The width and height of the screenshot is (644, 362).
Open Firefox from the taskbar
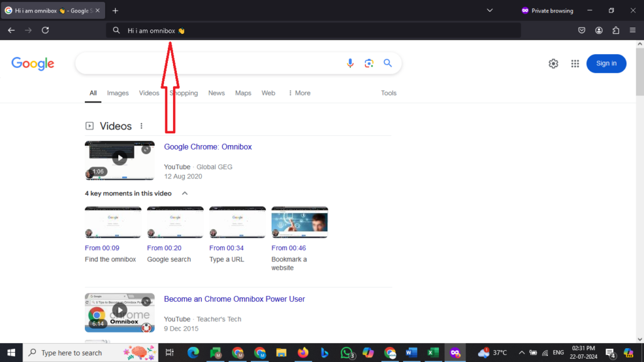[303, 353]
